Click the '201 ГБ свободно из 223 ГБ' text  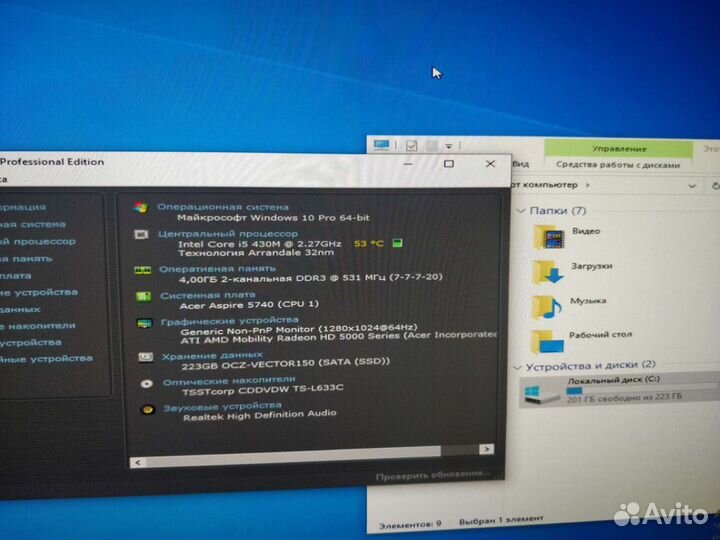(x=624, y=398)
